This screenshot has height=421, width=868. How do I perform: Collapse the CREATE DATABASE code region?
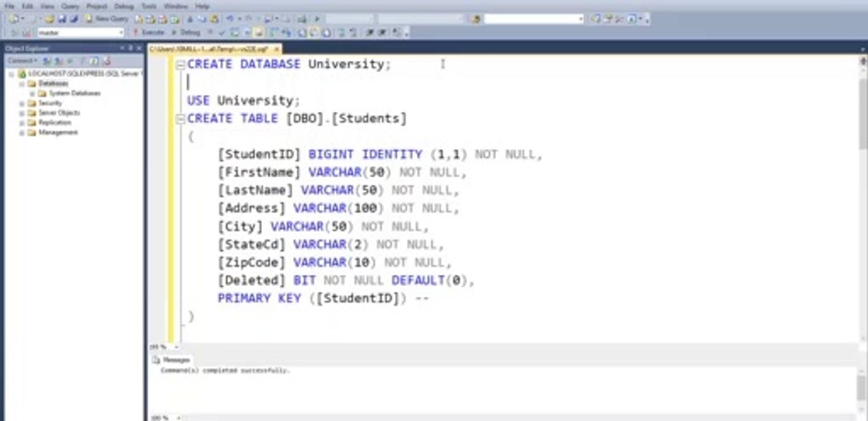[x=180, y=64]
